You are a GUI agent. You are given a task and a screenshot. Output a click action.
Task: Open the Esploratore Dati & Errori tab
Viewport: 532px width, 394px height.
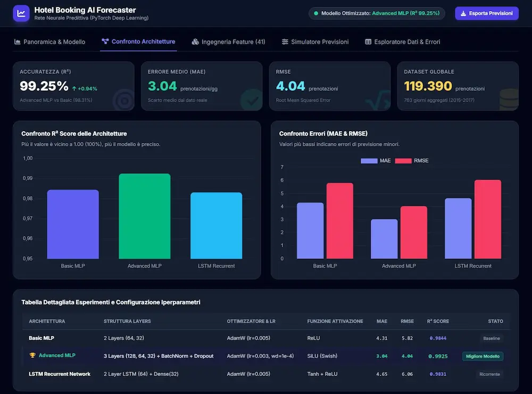coord(402,41)
